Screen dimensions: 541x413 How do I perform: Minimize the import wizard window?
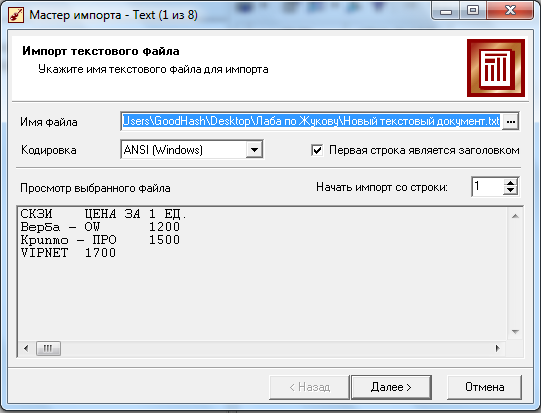pyautogui.click(x=446, y=11)
